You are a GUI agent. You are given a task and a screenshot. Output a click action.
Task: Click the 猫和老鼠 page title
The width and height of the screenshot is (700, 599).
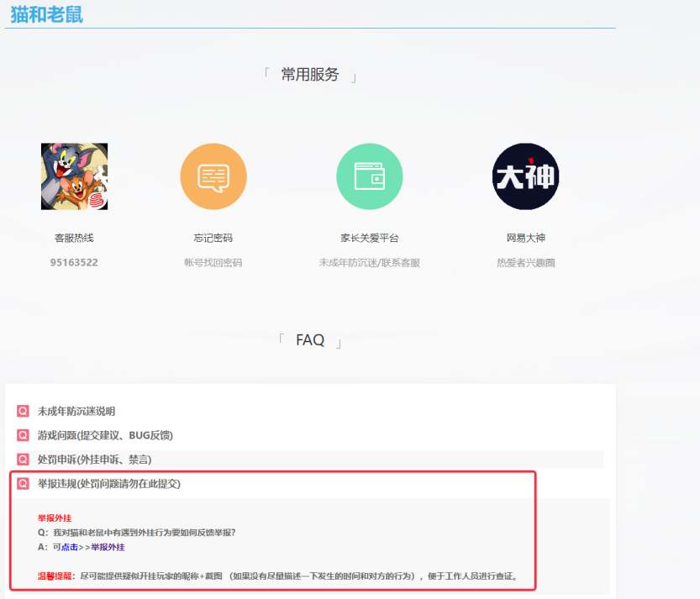pos(47,14)
